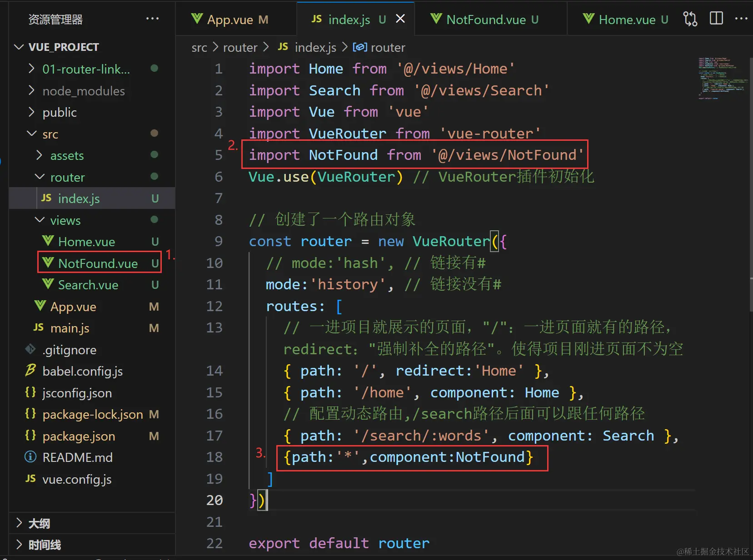This screenshot has height=560, width=753.
Task: Click the "mode:'history'" code on line 11
Action: pos(326,284)
